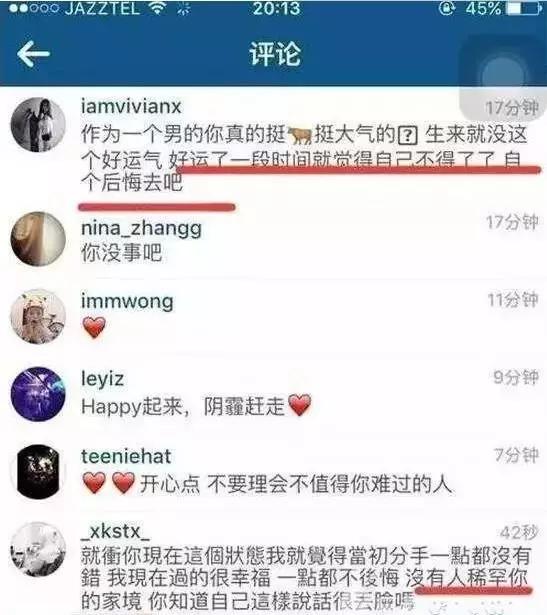This screenshot has height=615, width=547.
Task: Tap the heart emoji in leyiz comment
Action: (300, 405)
